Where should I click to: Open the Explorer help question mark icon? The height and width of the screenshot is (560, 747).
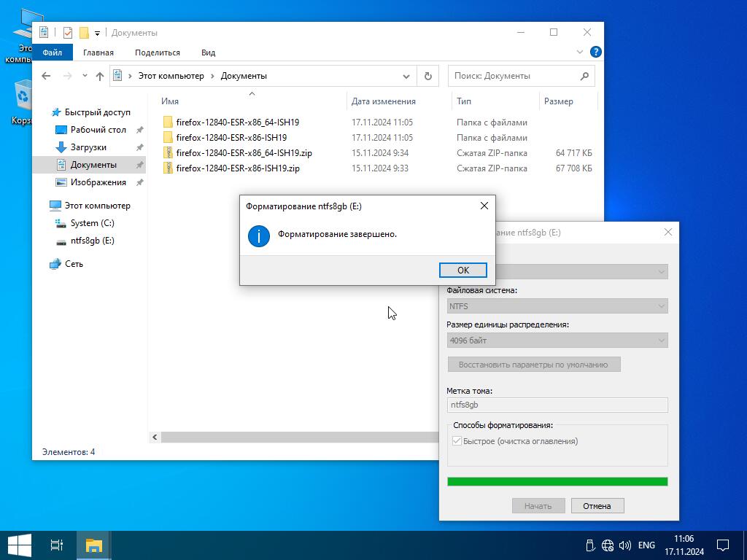coord(595,52)
